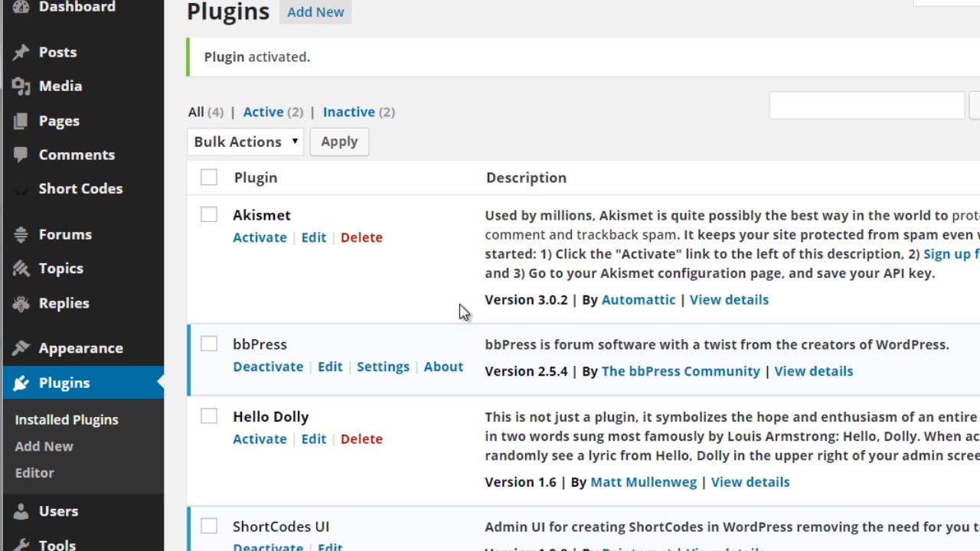
Task: Check the checkbox next to Akismet
Action: [x=208, y=214]
